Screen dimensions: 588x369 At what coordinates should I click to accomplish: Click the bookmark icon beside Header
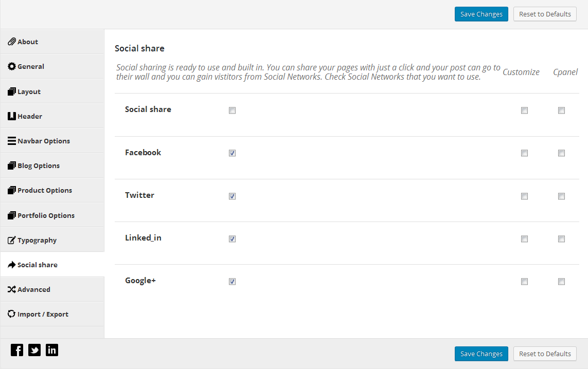pos(12,116)
